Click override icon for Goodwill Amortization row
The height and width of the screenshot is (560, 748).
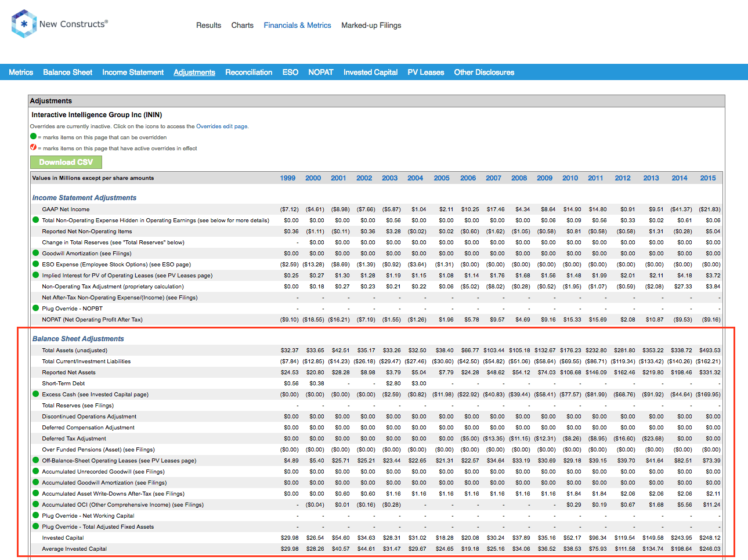35,253
